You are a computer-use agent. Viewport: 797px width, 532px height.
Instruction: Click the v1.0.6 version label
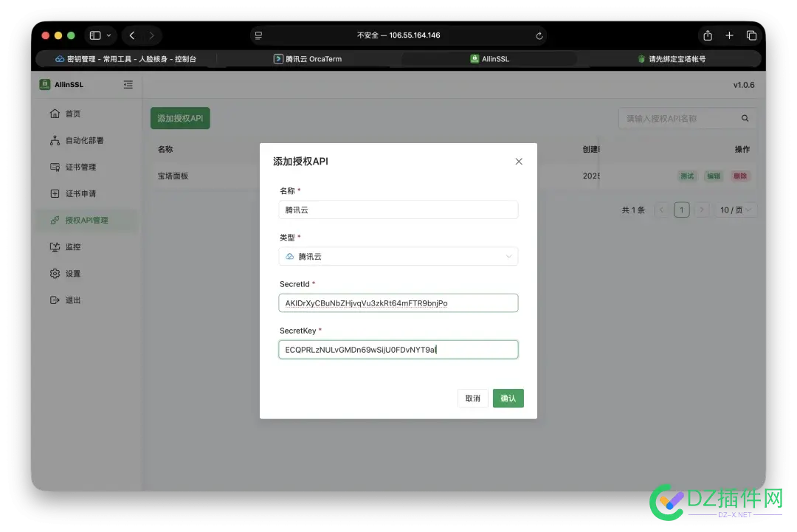click(x=744, y=85)
